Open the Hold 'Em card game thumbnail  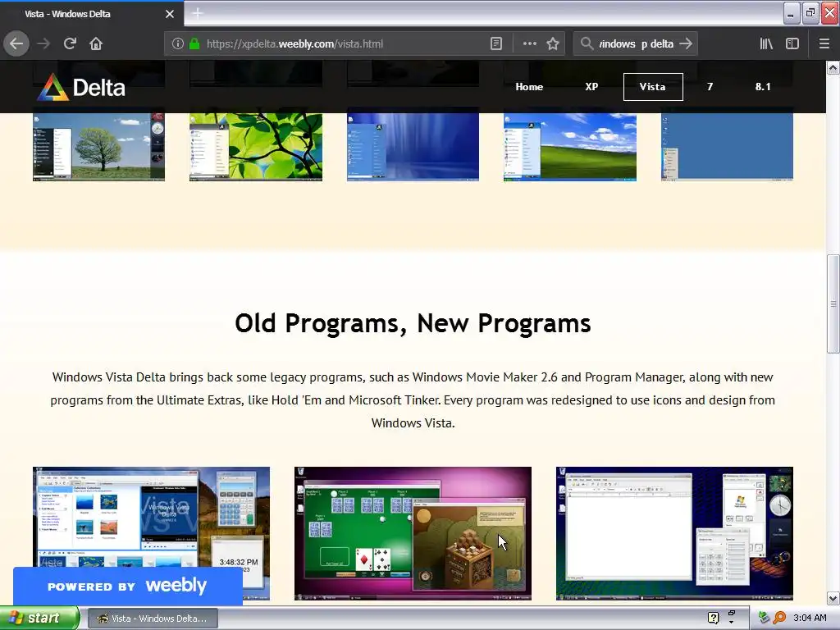point(413,533)
